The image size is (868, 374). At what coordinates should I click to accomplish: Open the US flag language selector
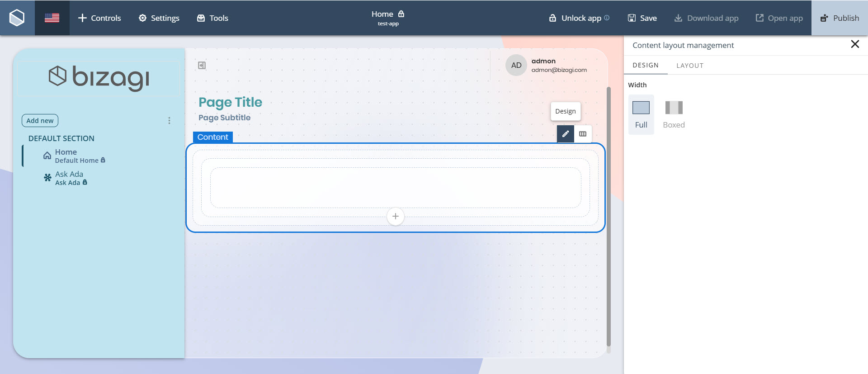52,18
